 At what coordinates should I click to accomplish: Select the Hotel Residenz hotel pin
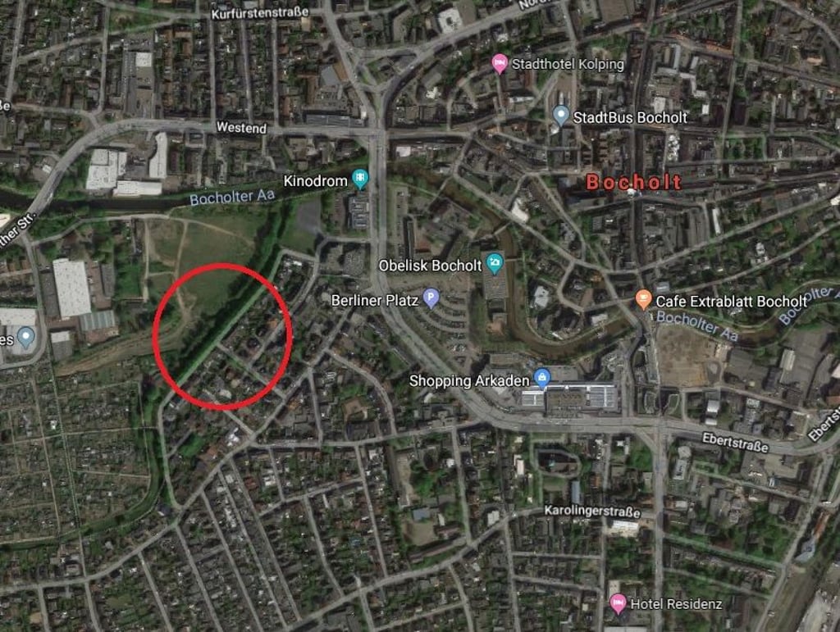[x=618, y=603]
